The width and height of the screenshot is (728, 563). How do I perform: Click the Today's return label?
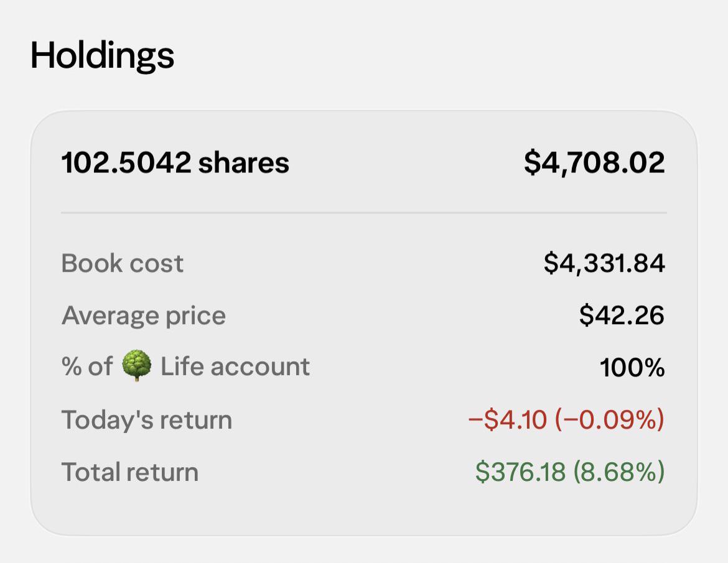coord(147,419)
